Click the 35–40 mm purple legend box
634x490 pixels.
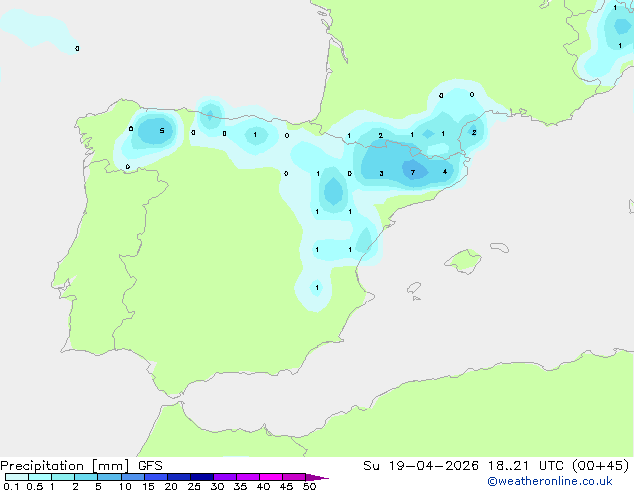248,477
